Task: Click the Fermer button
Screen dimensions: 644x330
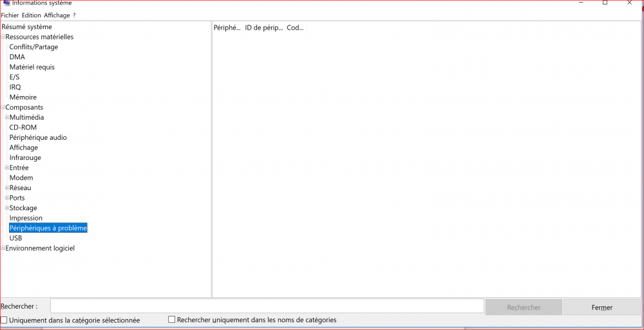Action: click(x=602, y=307)
